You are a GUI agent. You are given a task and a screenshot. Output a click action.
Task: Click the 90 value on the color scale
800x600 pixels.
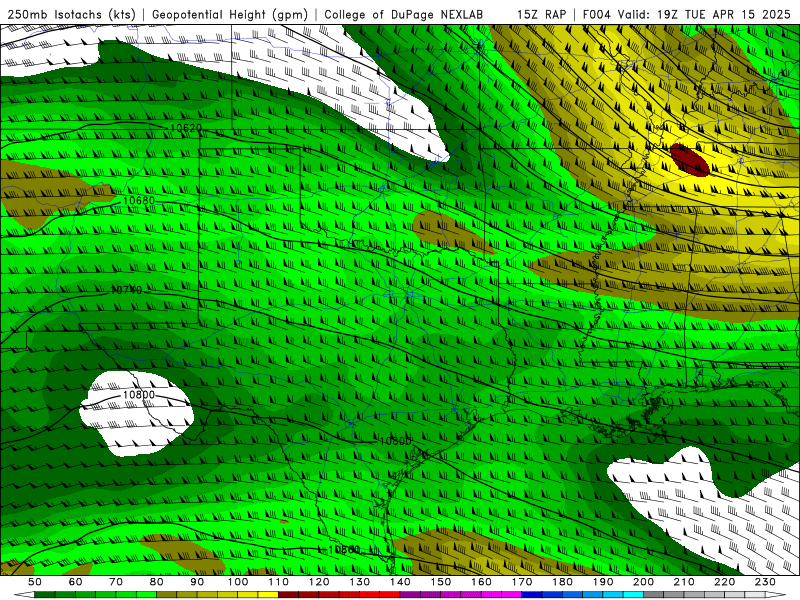[197, 582]
